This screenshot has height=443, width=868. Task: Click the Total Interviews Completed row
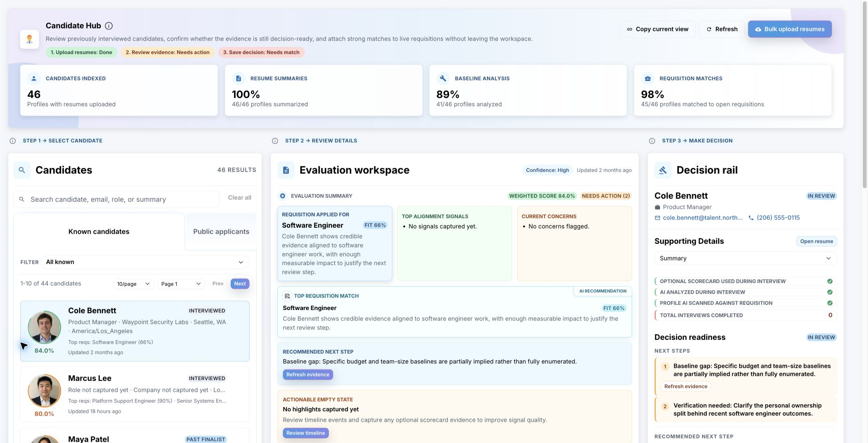[x=746, y=315]
